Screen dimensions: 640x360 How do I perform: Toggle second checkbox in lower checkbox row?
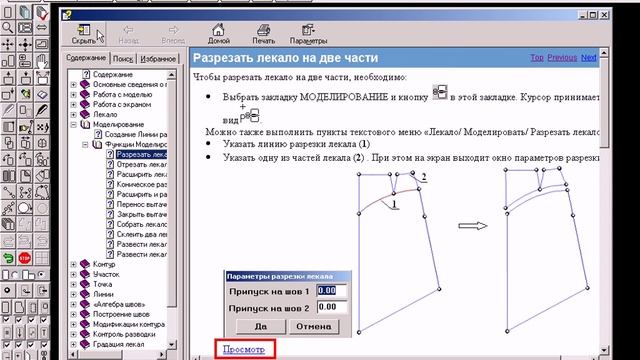pos(19,345)
